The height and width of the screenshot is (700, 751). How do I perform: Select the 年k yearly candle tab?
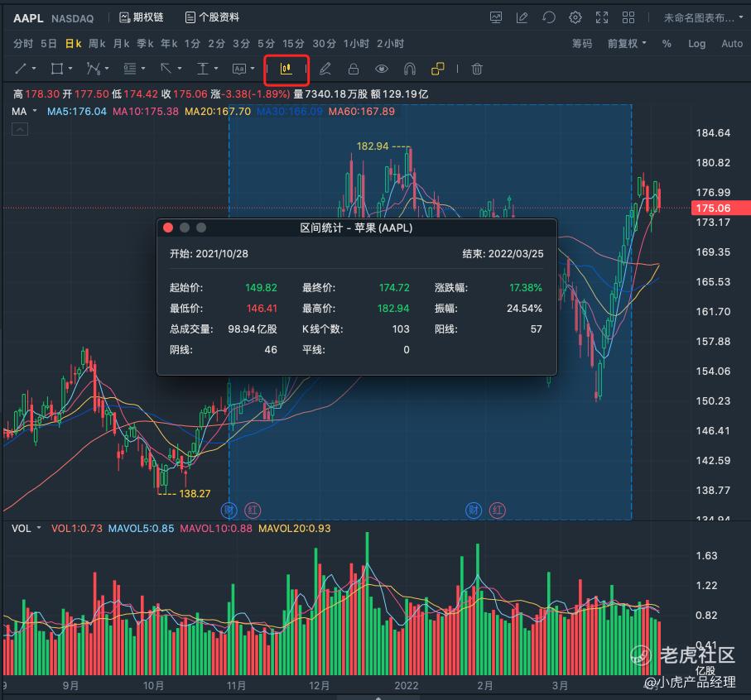[169, 44]
